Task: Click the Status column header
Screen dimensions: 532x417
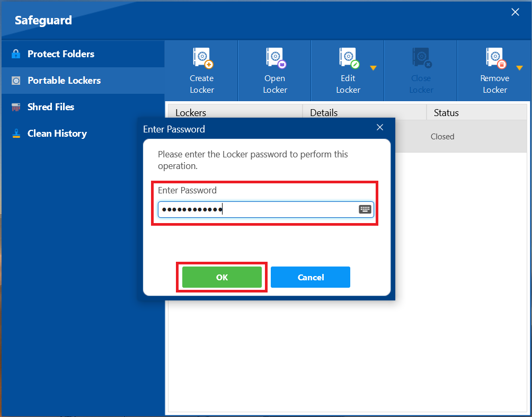Action: [477, 112]
